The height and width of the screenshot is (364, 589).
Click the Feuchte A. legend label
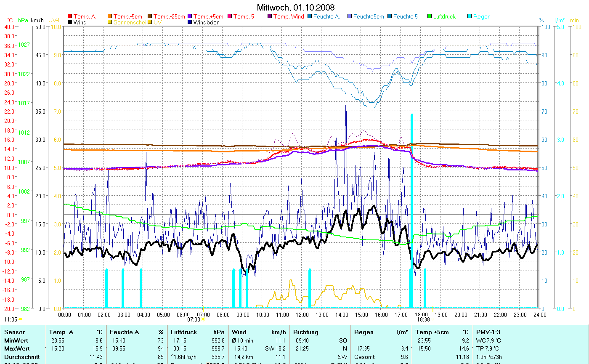[326, 17]
